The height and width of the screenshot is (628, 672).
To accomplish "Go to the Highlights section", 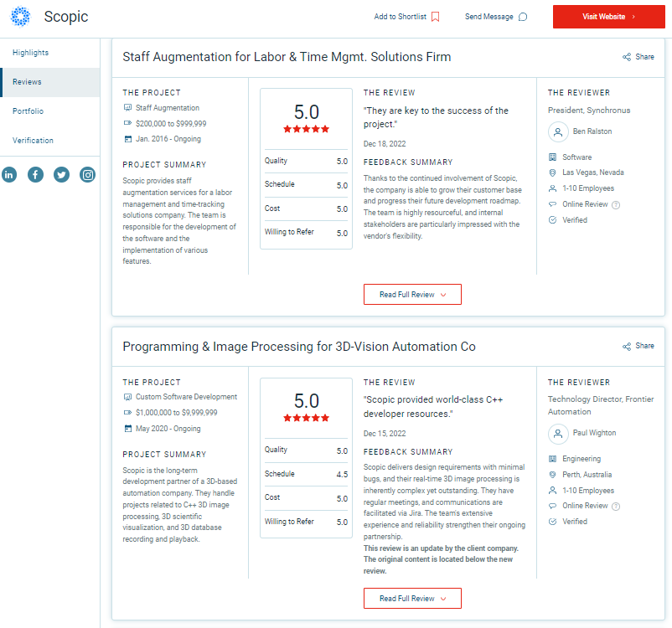I will tap(30, 53).
